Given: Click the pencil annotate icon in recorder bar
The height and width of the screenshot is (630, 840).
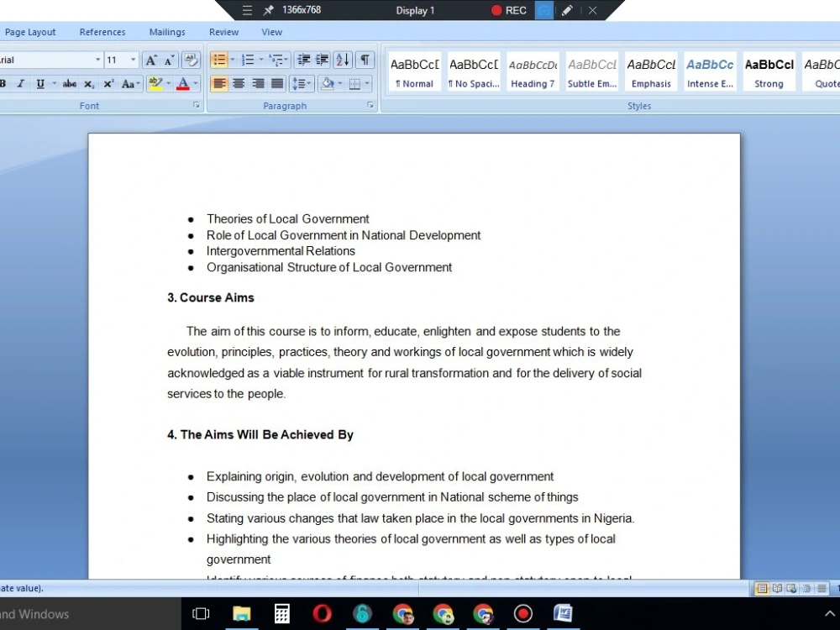Looking at the screenshot, I should coord(567,10).
